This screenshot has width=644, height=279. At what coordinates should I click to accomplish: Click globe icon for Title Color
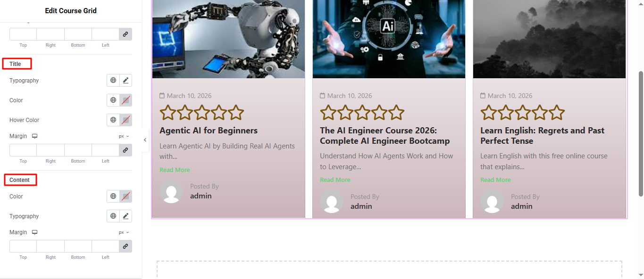pos(113,100)
